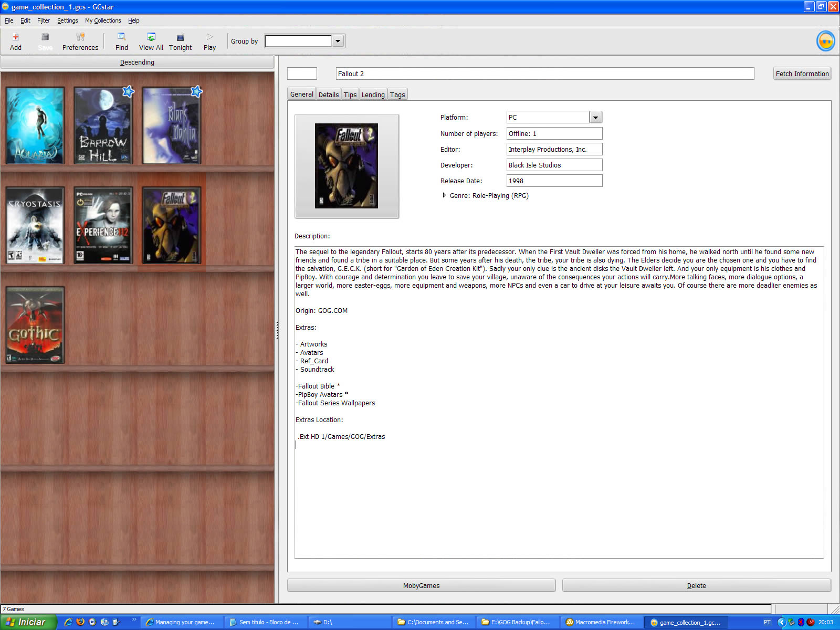Select the Experience 112 game cover

103,225
